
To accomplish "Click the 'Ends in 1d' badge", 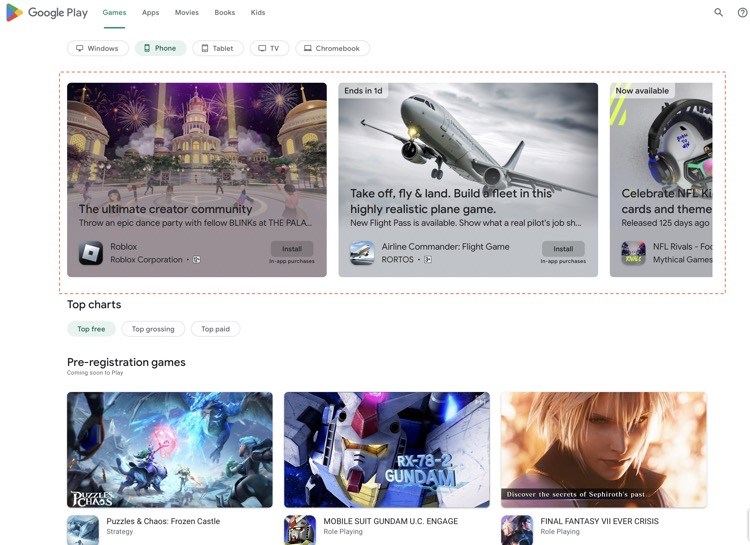I will tap(363, 90).
